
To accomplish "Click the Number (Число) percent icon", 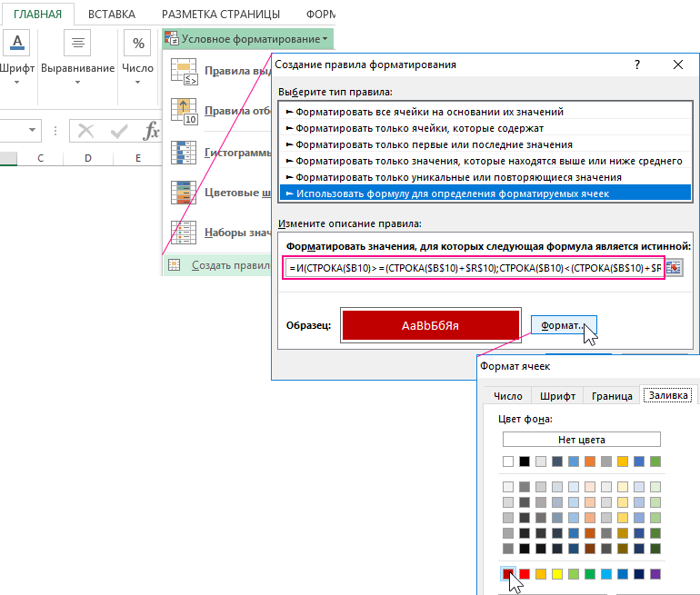I will 138,42.
